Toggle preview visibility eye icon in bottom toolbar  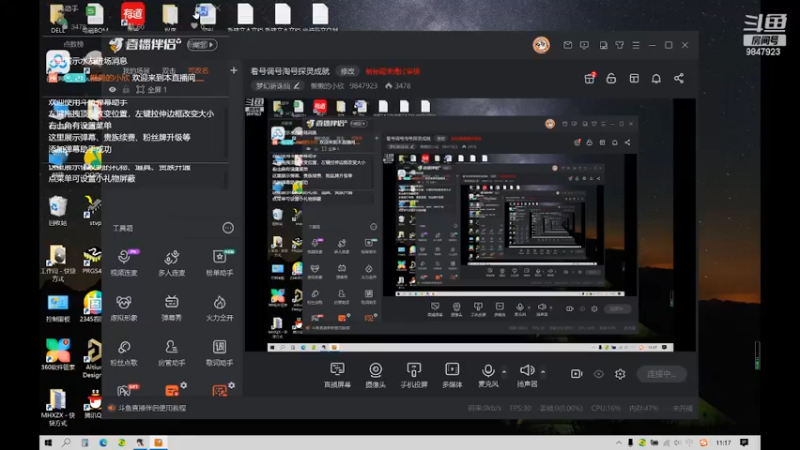click(x=598, y=374)
